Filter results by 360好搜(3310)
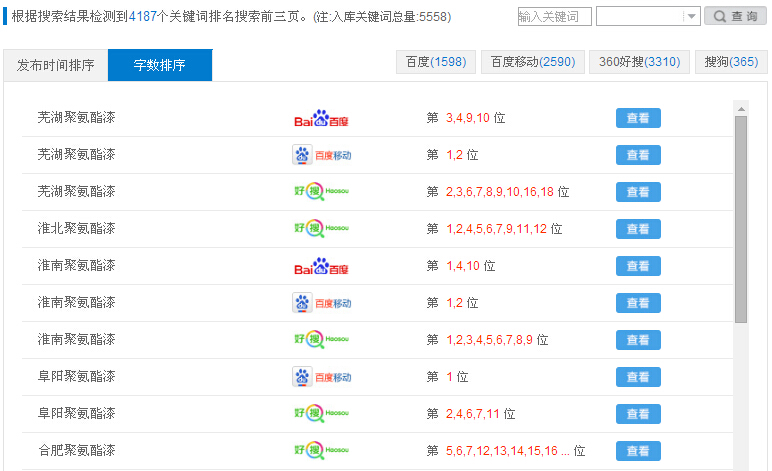This screenshot has width=772, height=471. coord(639,62)
